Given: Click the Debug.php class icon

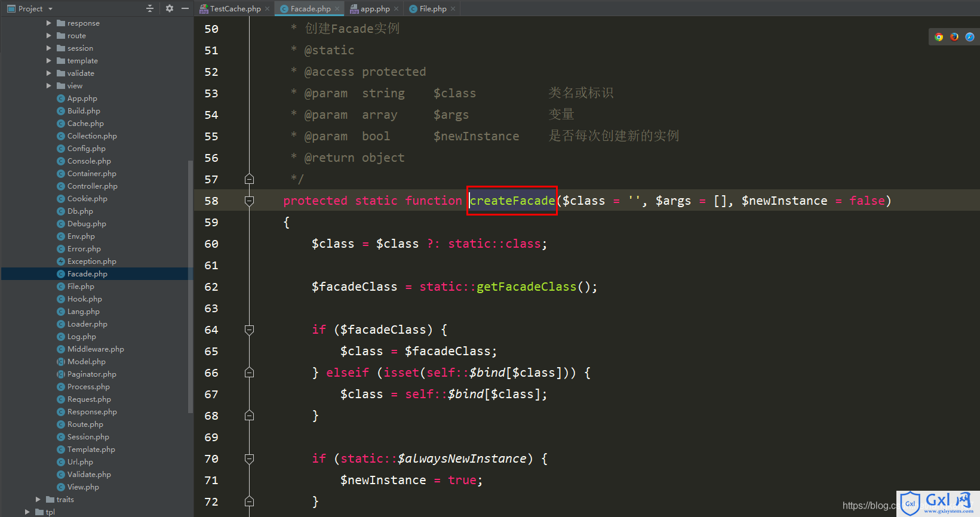Looking at the screenshot, I should coord(61,224).
